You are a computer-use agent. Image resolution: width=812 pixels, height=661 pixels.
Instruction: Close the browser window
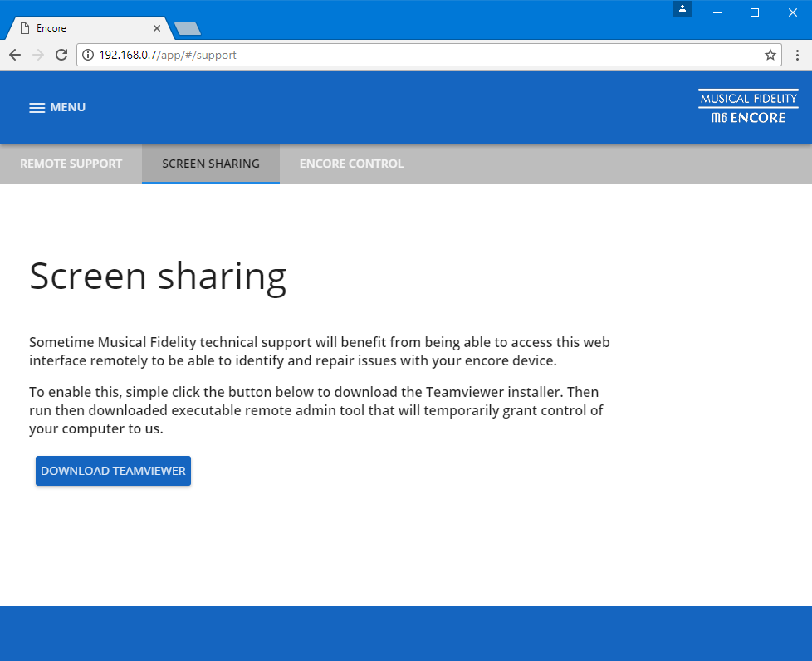pyautogui.click(x=792, y=12)
